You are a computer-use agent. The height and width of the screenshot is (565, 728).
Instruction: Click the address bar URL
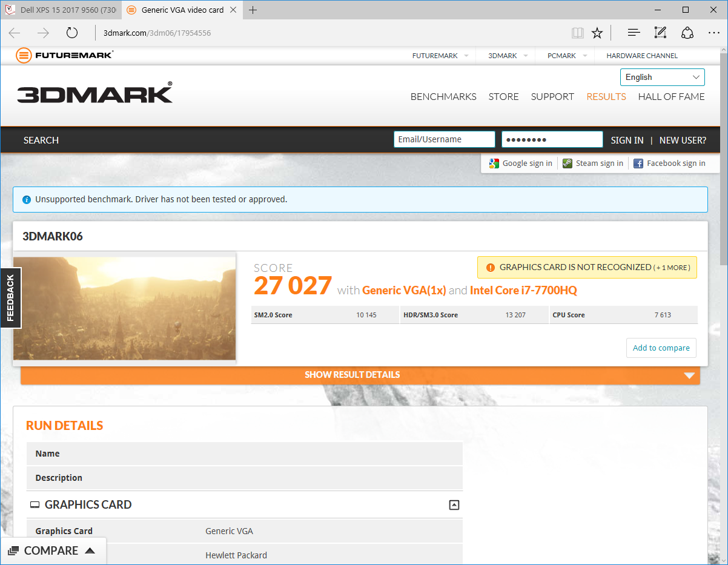(x=157, y=33)
